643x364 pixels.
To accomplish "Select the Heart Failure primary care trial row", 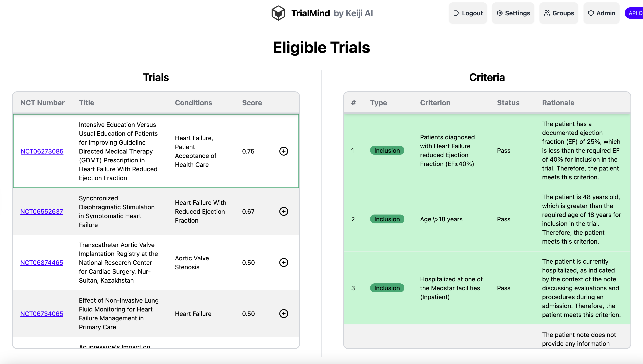I will [x=193, y=314].
